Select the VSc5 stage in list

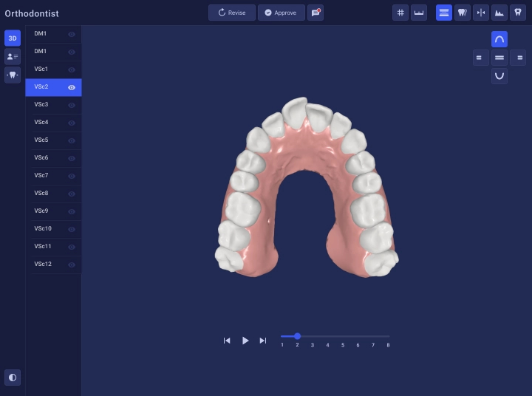(54, 140)
